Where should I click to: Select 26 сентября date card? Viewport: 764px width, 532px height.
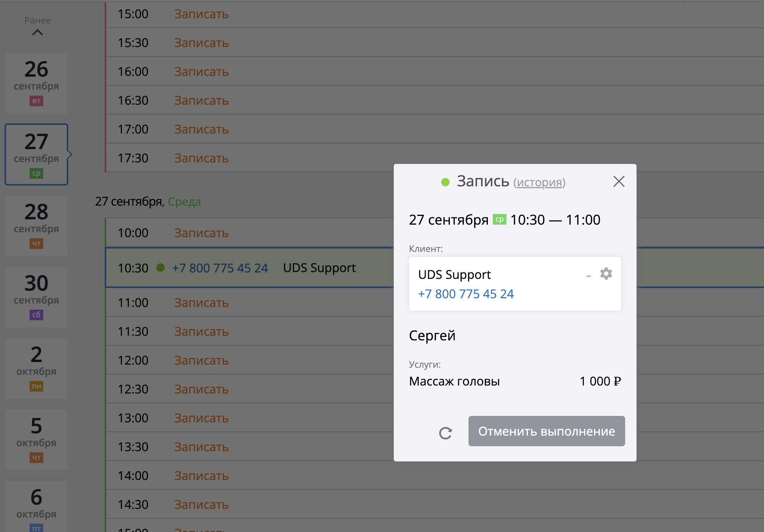(x=36, y=83)
